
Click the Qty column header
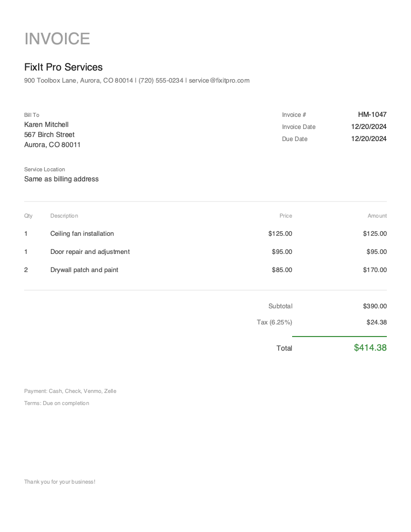[x=28, y=216]
